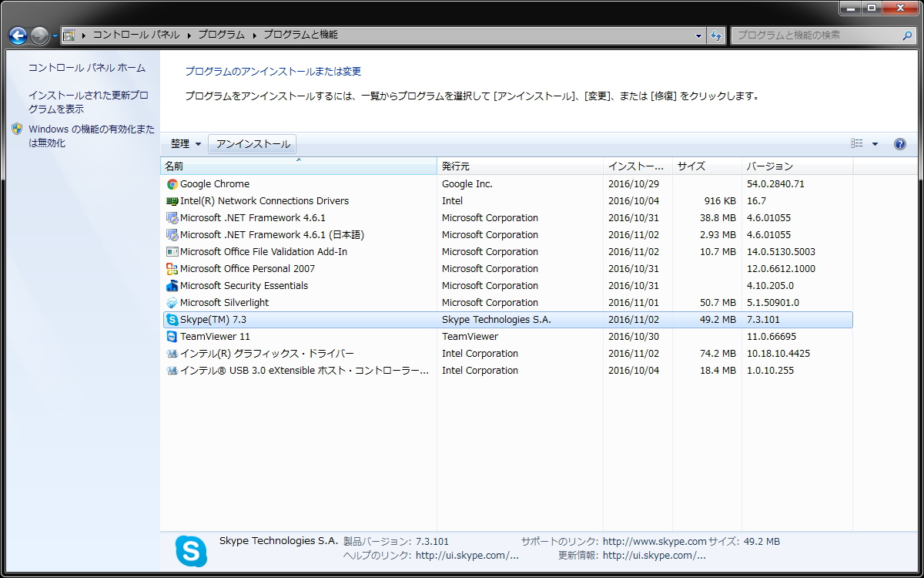The image size is (924, 578).
Task: Click the TeamViewer 11 icon
Action: point(172,337)
